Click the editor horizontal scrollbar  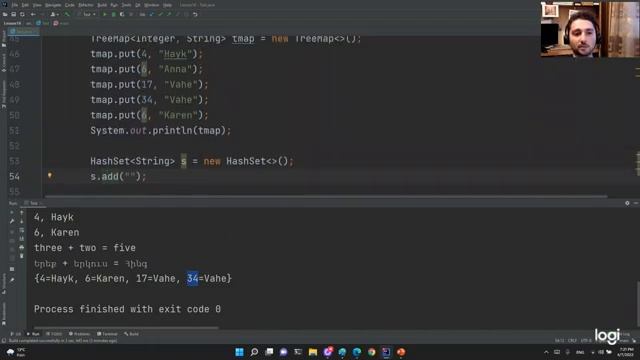[x=327, y=196]
